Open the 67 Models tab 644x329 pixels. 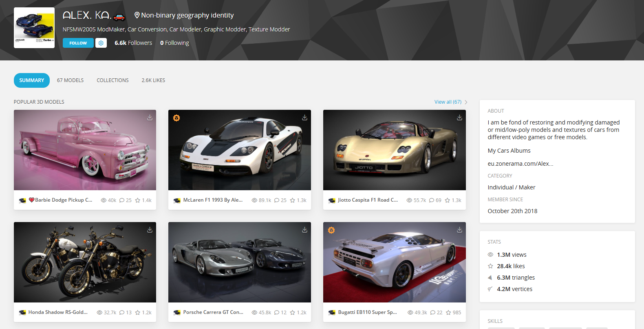click(x=70, y=80)
